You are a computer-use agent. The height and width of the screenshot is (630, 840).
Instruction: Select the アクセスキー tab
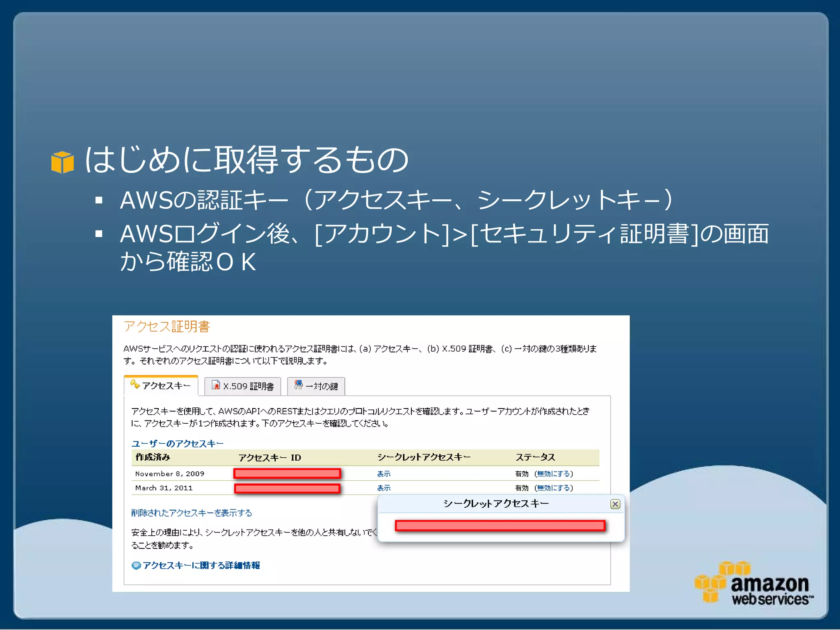161,385
